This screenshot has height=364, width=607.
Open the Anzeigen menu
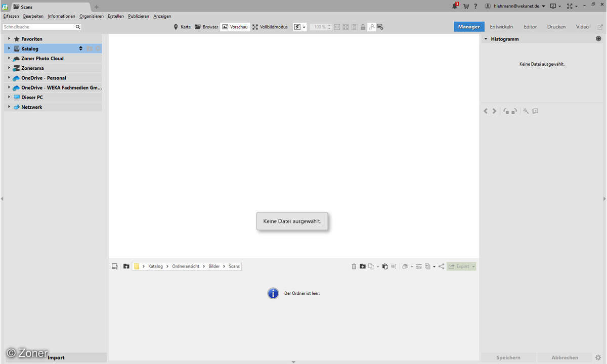tap(162, 16)
